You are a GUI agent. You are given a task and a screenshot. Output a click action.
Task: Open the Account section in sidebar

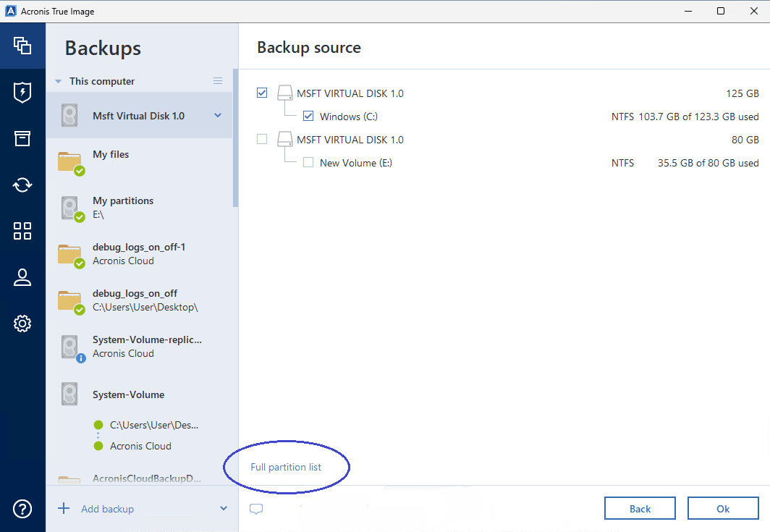pos(22,277)
